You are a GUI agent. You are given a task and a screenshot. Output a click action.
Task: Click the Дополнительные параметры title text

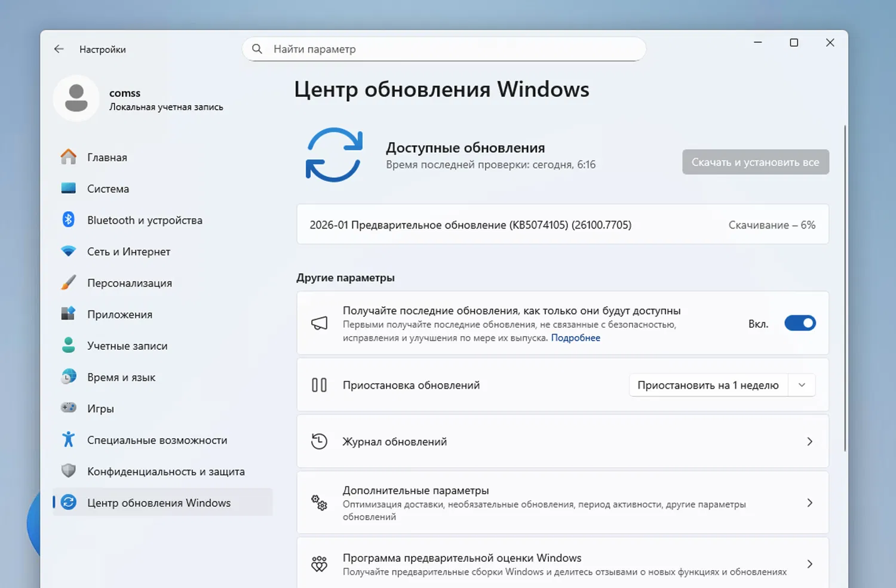tap(416, 490)
